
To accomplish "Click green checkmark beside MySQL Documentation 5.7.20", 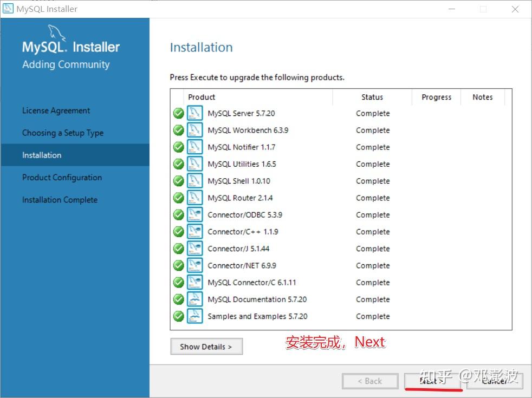I will pos(178,299).
